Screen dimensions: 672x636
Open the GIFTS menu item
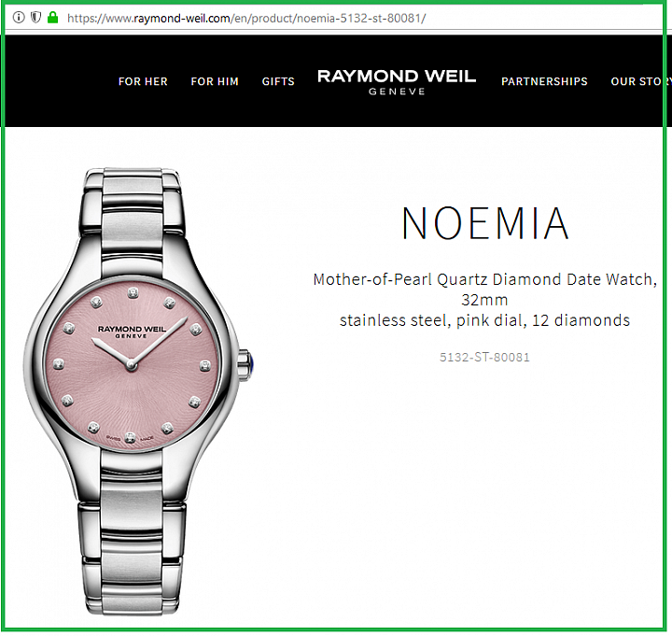pos(278,81)
